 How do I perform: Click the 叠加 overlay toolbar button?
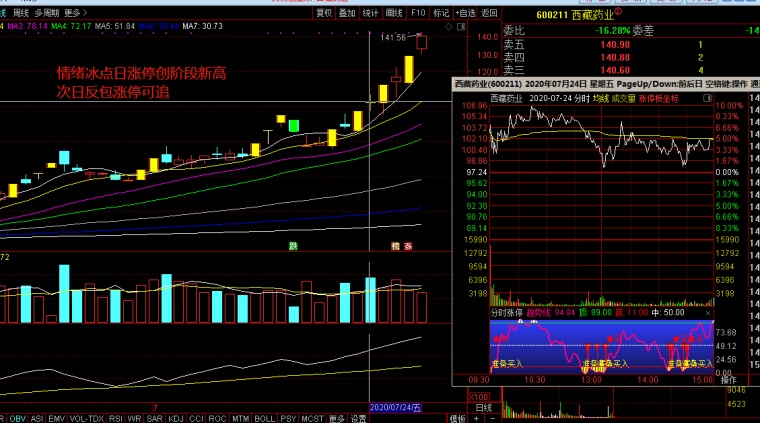pos(347,14)
